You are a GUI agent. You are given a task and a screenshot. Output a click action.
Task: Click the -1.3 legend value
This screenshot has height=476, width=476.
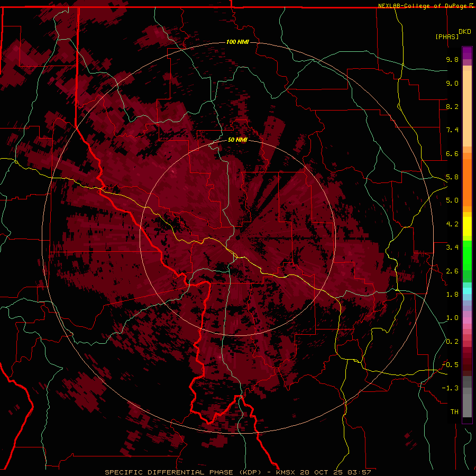pyautogui.click(x=450, y=388)
